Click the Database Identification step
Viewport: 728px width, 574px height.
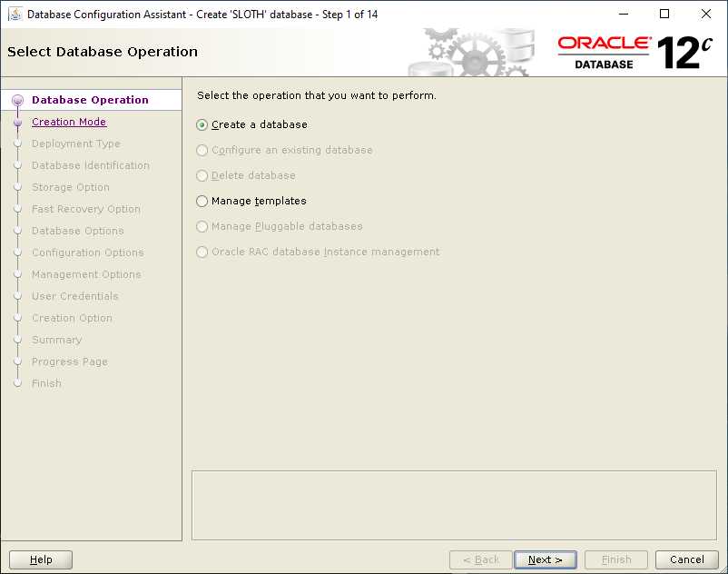pos(91,165)
